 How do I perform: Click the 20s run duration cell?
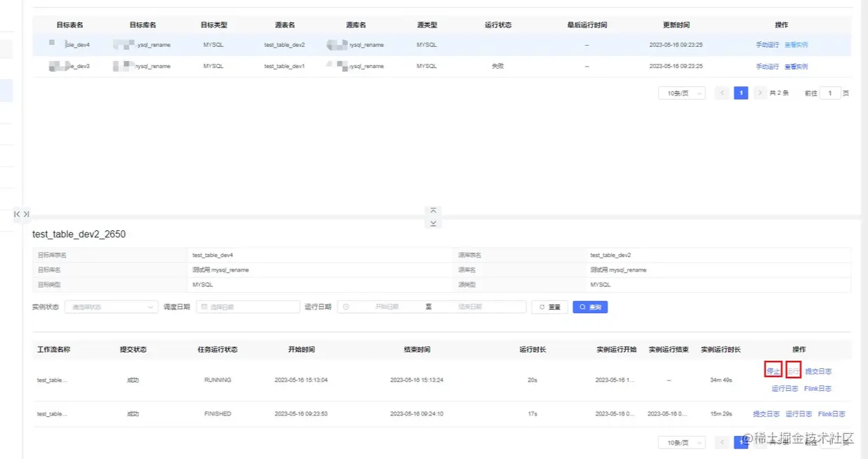pyautogui.click(x=533, y=380)
